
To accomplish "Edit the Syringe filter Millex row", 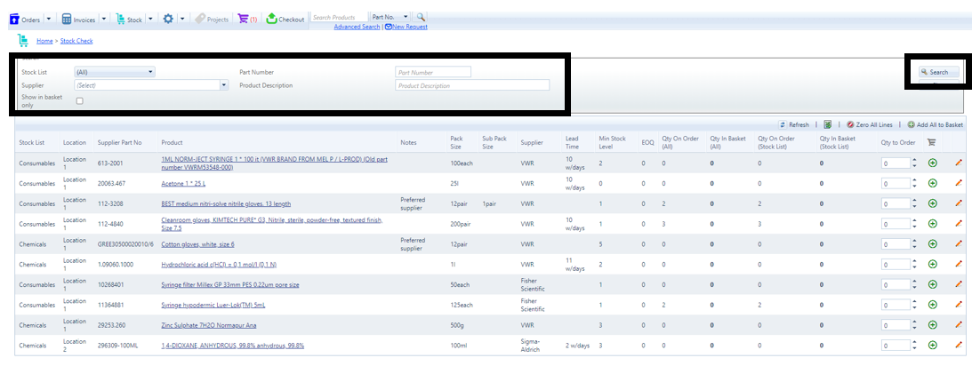I will (x=958, y=284).
